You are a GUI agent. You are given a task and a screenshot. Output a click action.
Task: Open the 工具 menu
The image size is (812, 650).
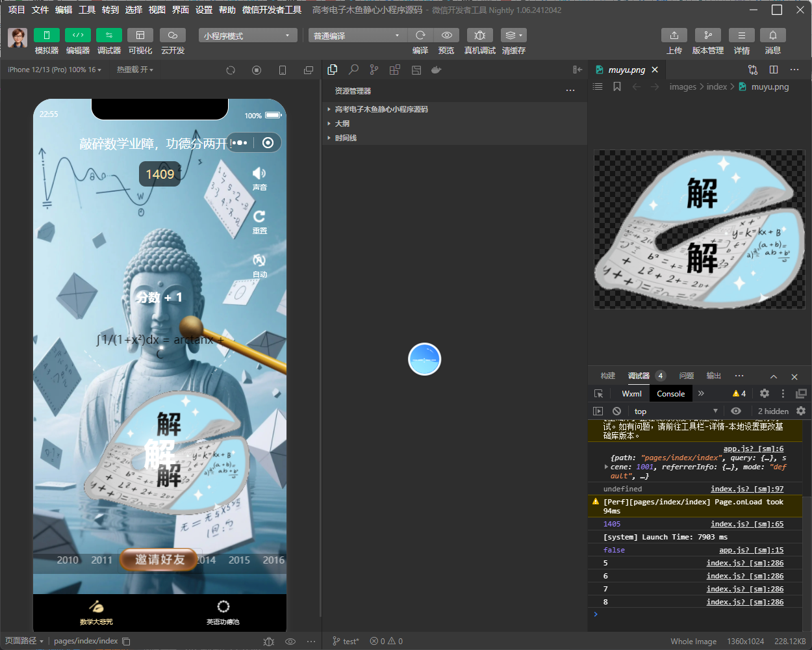pyautogui.click(x=87, y=10)
